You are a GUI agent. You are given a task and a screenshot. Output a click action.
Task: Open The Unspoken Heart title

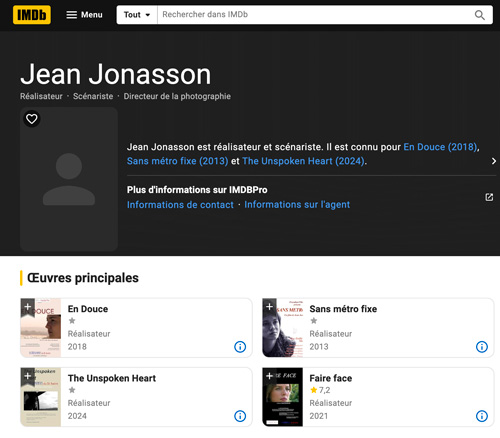112,378
